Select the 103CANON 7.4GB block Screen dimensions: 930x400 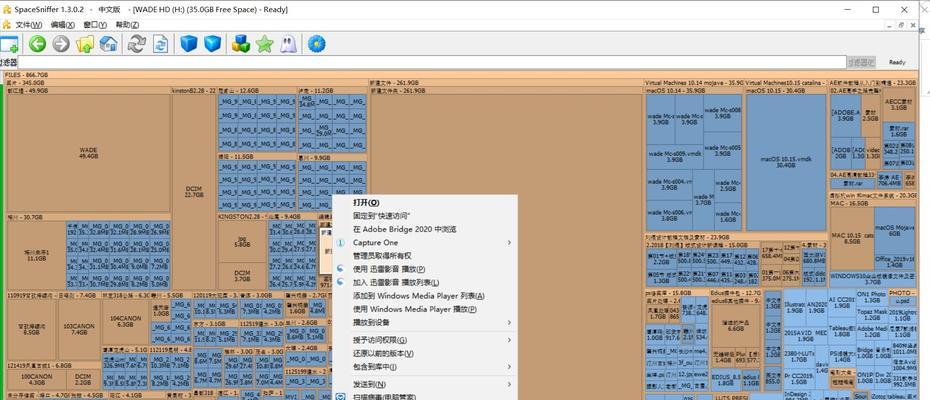coord(79,329)
